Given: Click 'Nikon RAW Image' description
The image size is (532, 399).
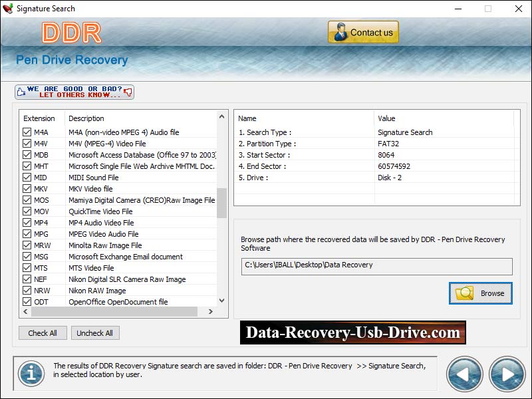Looking at the screenshot, I should click(97, 291).
